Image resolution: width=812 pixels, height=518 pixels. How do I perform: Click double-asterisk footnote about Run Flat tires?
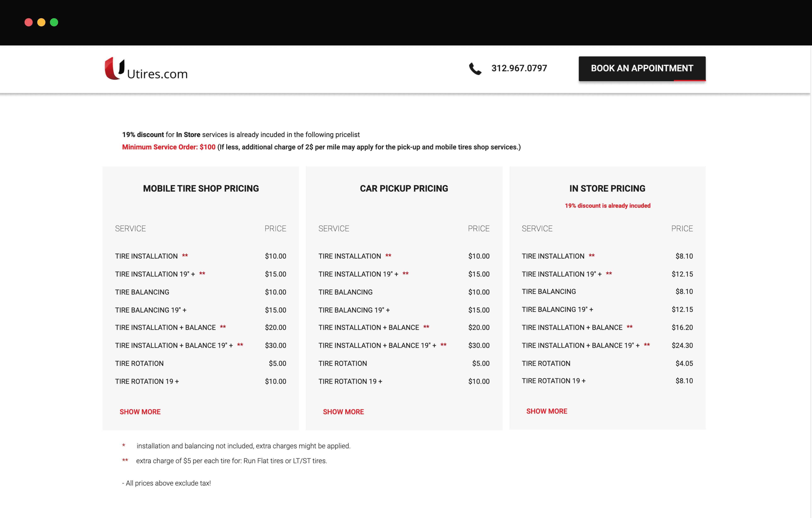click(x=231, y=461)
